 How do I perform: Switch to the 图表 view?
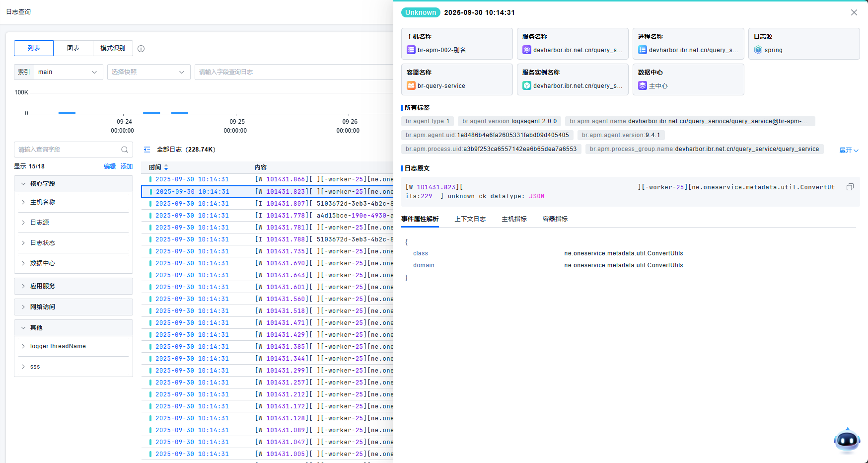click(73, 48)
